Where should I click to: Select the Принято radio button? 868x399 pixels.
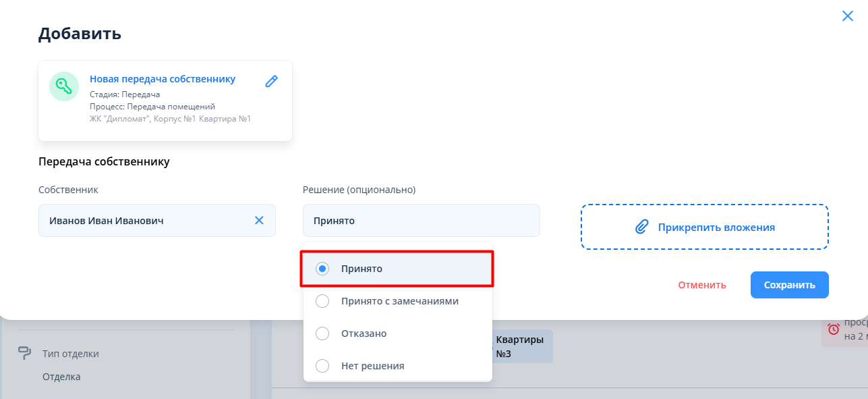pyautogui.click(x=322, y=269)
